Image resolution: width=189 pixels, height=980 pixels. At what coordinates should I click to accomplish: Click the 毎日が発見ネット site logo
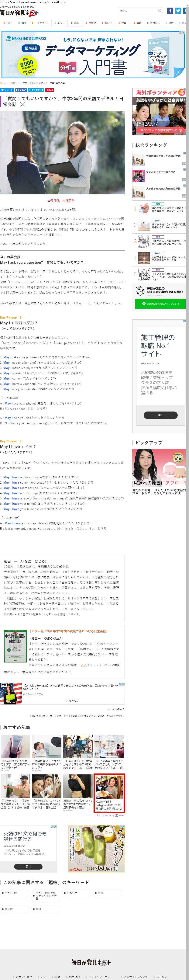tap(19, 12)
